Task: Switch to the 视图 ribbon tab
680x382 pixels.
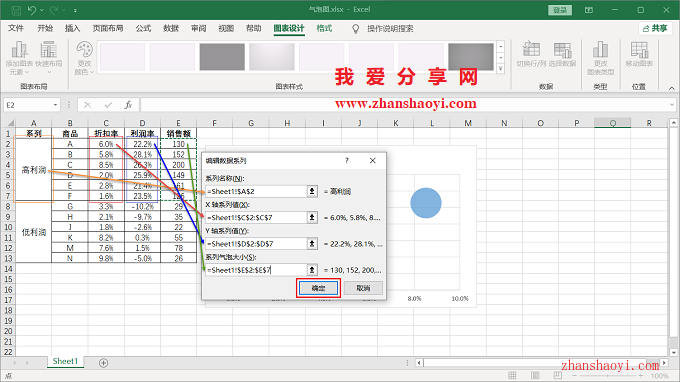Action: [x=226, y=28]
